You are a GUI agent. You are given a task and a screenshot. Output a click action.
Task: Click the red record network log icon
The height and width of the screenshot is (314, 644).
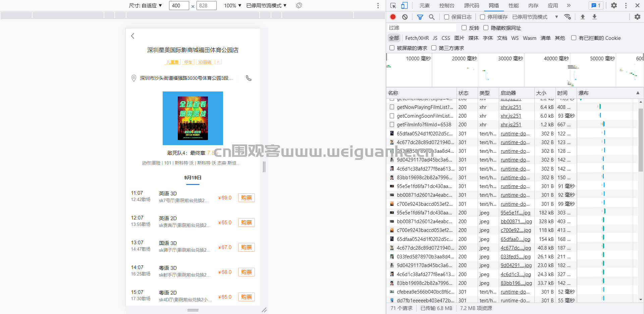393,17
